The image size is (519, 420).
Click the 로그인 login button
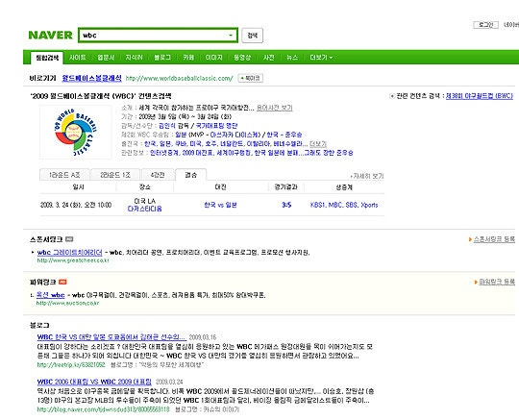coord(485,25)
